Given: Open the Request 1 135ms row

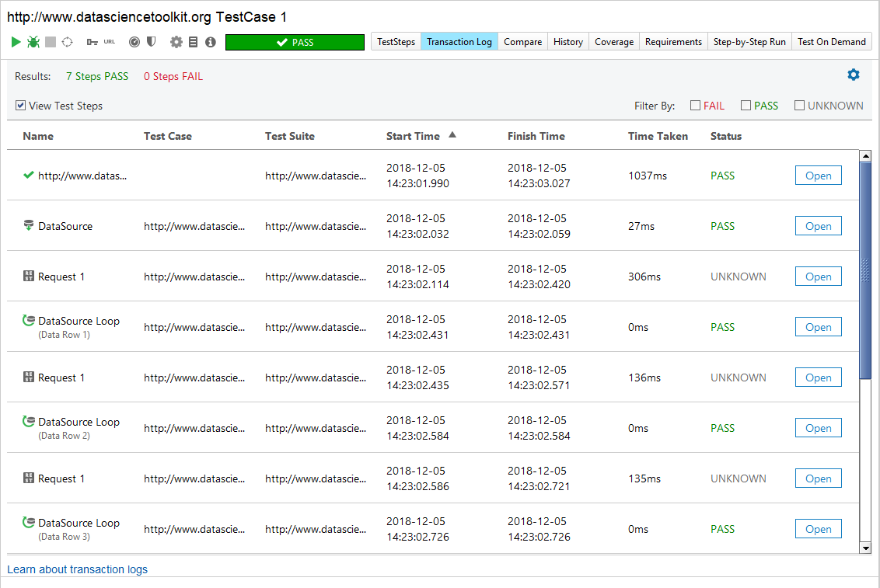Looking at the screenshot, I should coord(819,478).
